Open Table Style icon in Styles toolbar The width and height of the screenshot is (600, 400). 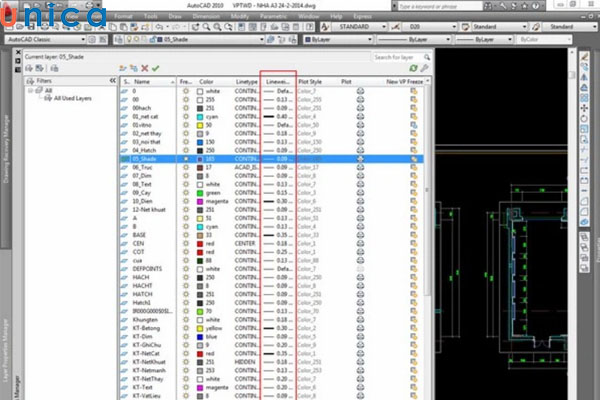coord(465,27)
